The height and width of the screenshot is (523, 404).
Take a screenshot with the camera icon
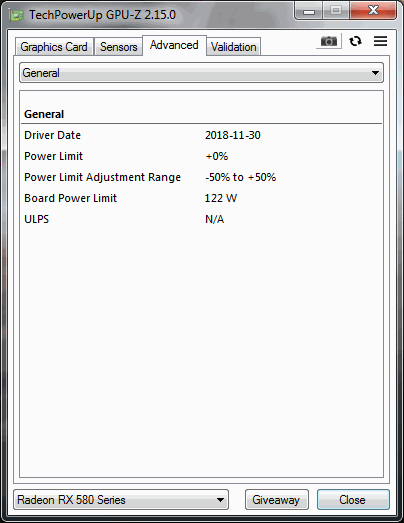tap(329, 41)
